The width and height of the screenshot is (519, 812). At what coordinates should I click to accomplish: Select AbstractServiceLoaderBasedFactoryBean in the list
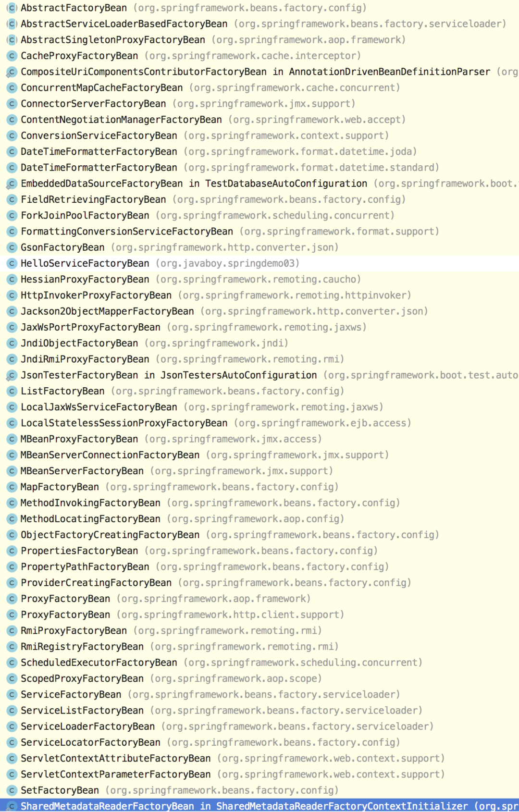(x=259, y=24)
